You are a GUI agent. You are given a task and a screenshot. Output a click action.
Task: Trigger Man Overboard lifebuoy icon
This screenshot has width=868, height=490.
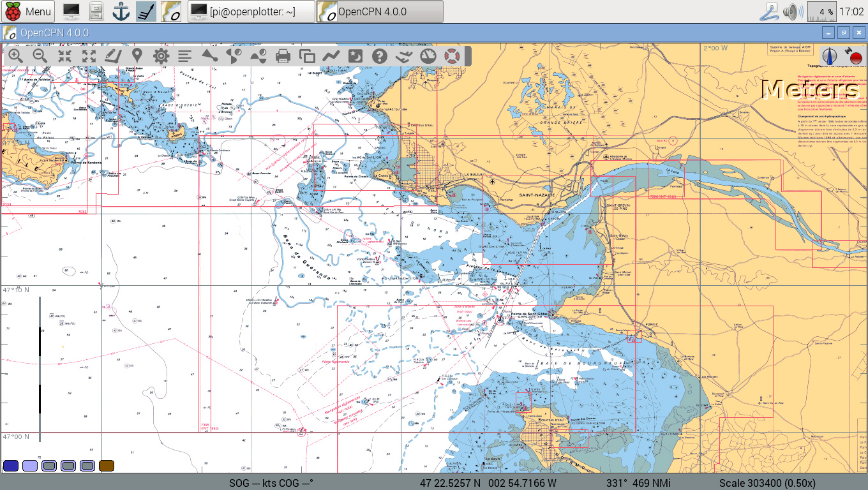pyautogui.click(x=452, y=56)
